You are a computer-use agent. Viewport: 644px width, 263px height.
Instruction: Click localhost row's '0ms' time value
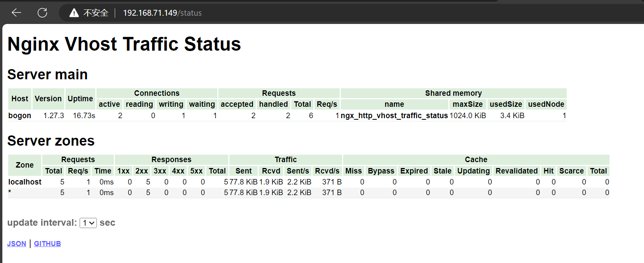[x=106, y=182]
